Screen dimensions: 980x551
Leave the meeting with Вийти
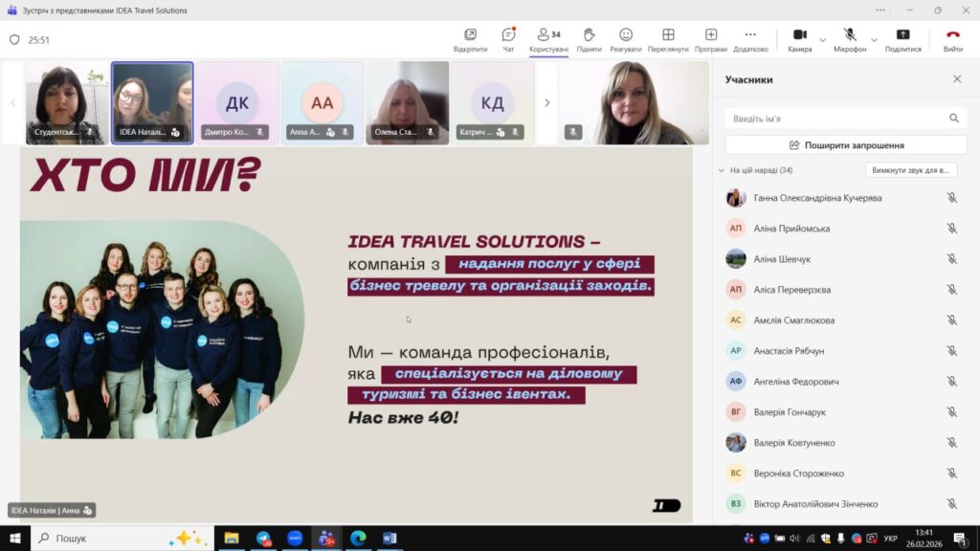click(x=953, y=39)
